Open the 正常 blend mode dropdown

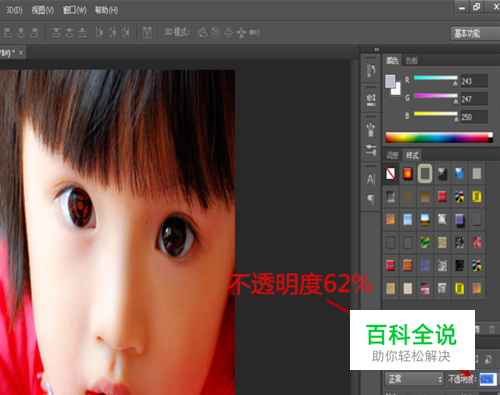(x=414, y=379)
